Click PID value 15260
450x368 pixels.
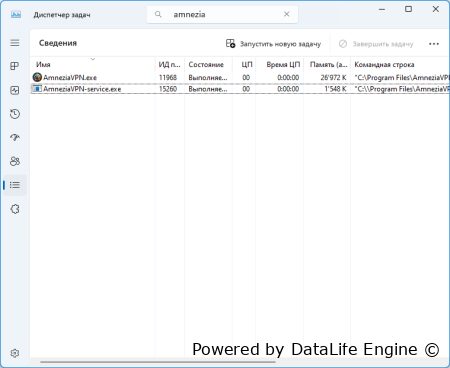168,89
